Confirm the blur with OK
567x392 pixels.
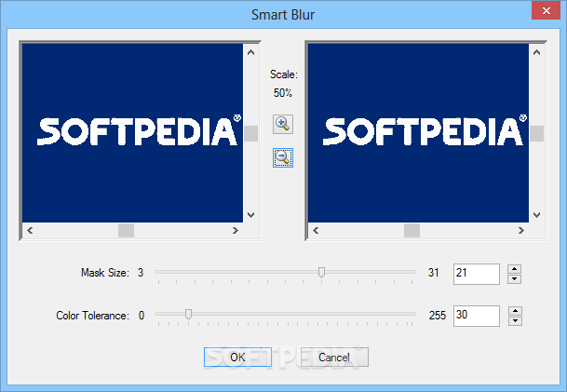(237, 358)
